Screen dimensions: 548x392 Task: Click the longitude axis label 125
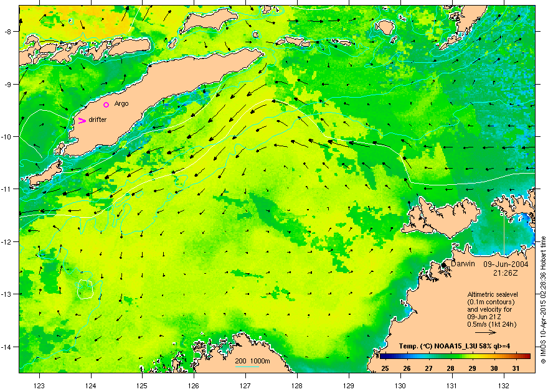point(142,386)
